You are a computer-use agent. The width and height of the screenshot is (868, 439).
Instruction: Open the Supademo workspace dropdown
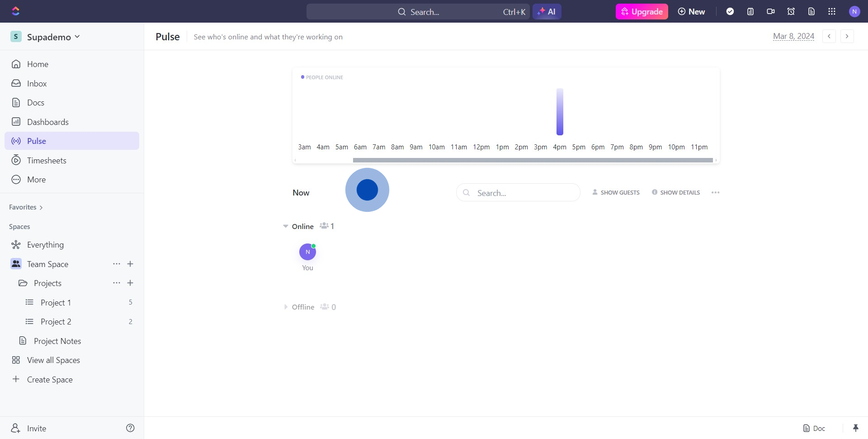coord(45,37)
